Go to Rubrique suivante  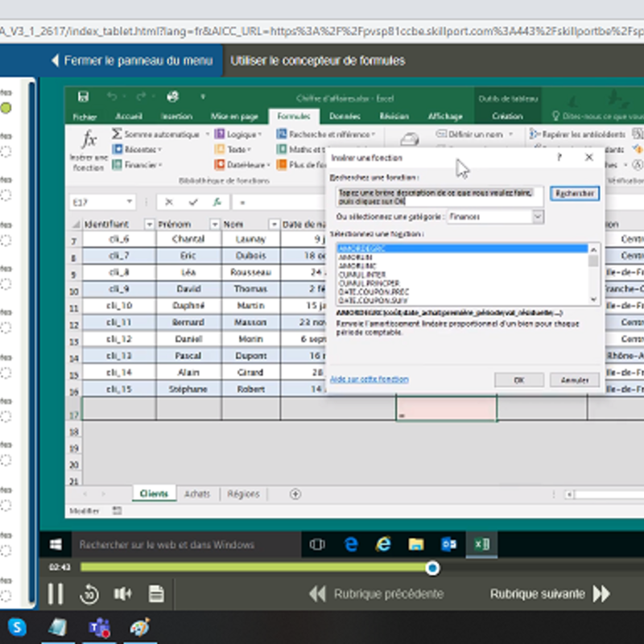click(x=551, y=594)
